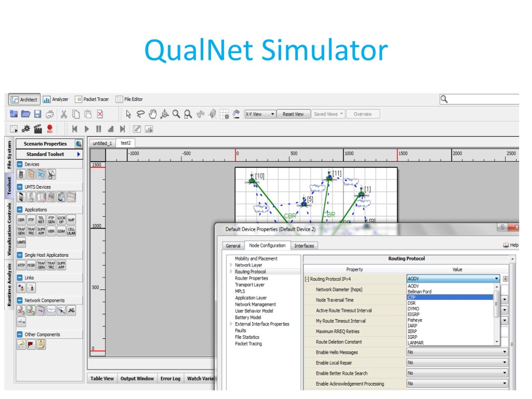Open Enable Hello Messages dropdown
This screenshot has width=532, height=399.
457,352
